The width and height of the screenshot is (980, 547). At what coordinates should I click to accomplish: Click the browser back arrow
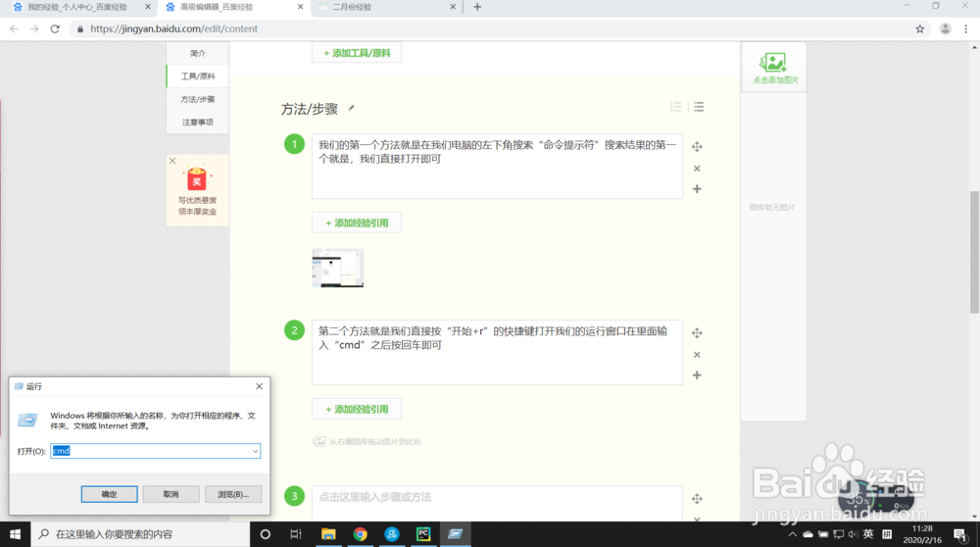[x=14, y=28]
